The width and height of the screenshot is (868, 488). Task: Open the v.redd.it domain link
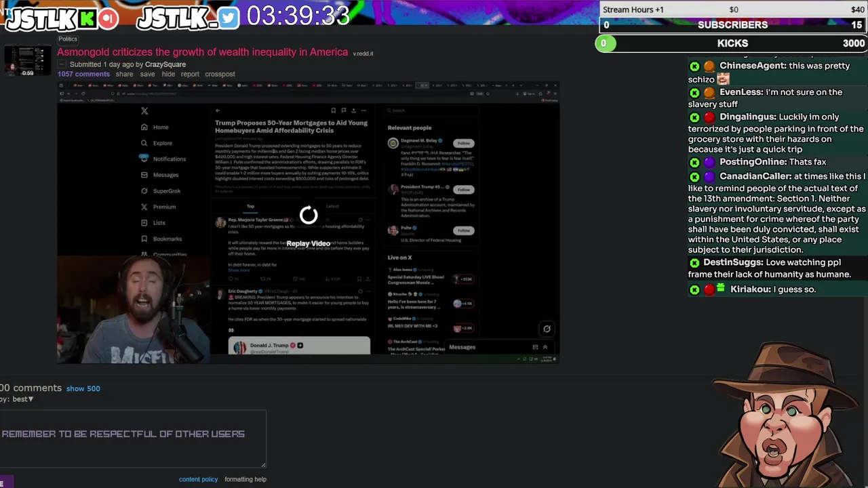tap(363, 54)
